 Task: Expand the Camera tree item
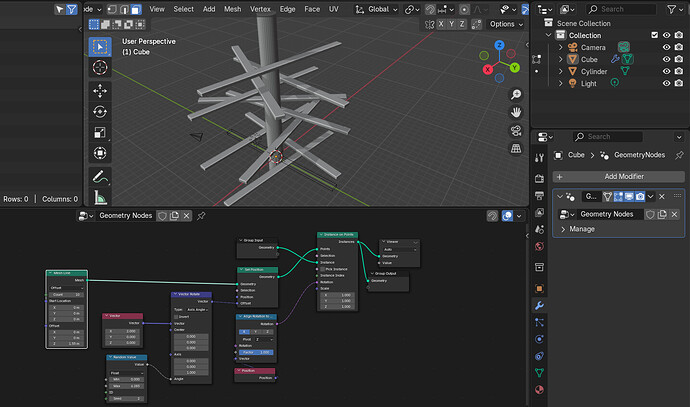tap(560, 48)
